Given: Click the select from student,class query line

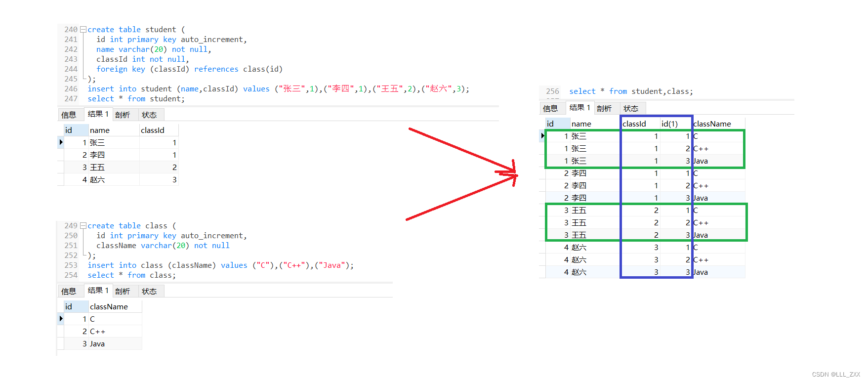Looking at the screenshot, I should pos(631,91).
